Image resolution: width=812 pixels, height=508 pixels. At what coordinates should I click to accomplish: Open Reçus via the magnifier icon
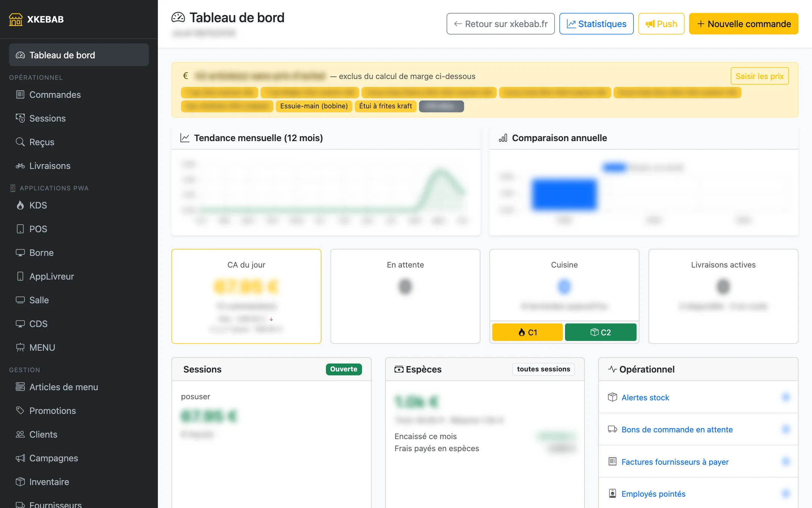click(20, 142)
